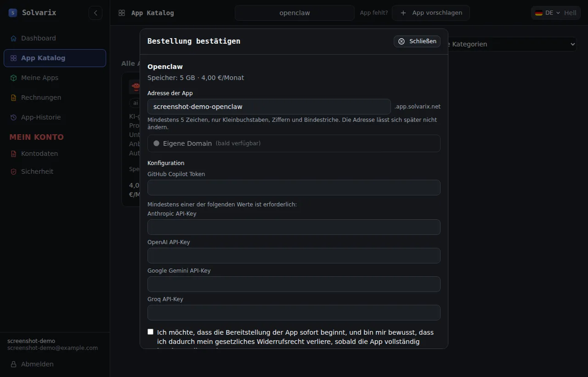Close the dialog via Schließen button
Image resolution: width=588 pixels, height=377 pixels.
(x=417, y=41)
